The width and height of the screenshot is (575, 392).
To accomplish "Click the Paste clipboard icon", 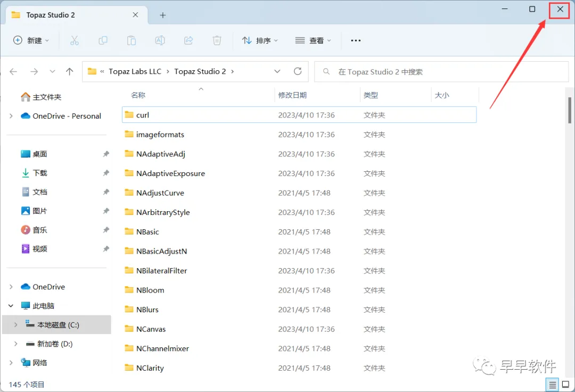I will point(132,40).
